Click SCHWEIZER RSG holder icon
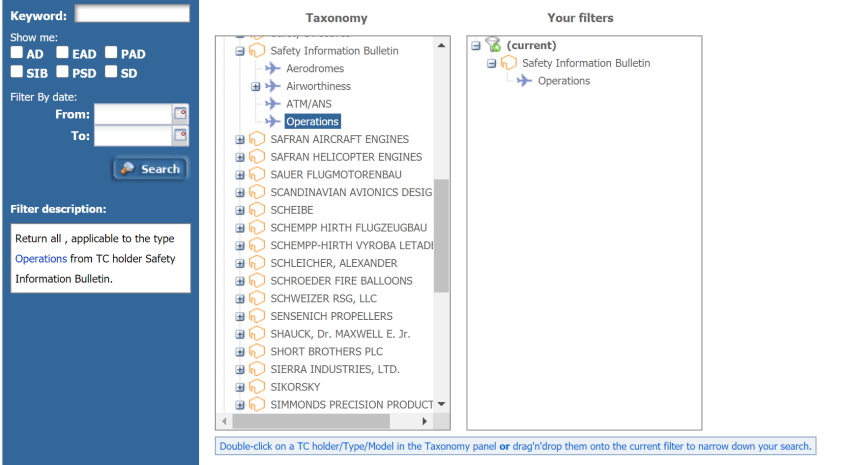 pos(257,298)
